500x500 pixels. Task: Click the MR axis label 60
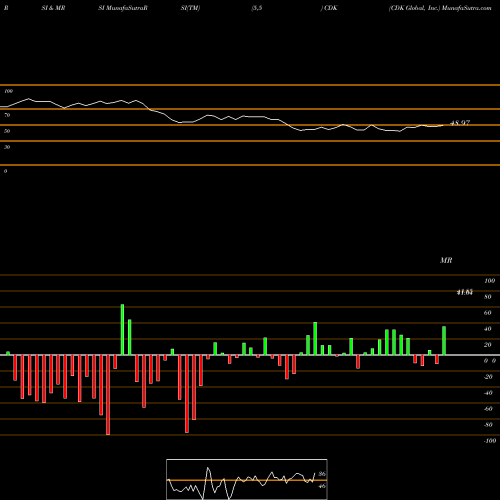click(x=488, y=313)
